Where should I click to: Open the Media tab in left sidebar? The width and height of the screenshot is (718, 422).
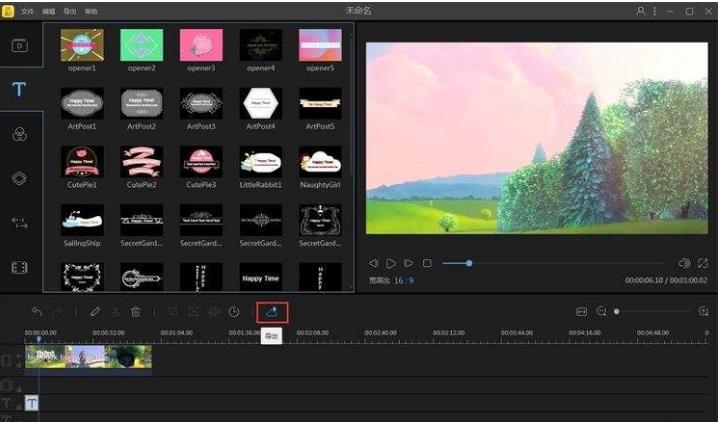pos(19,45)
